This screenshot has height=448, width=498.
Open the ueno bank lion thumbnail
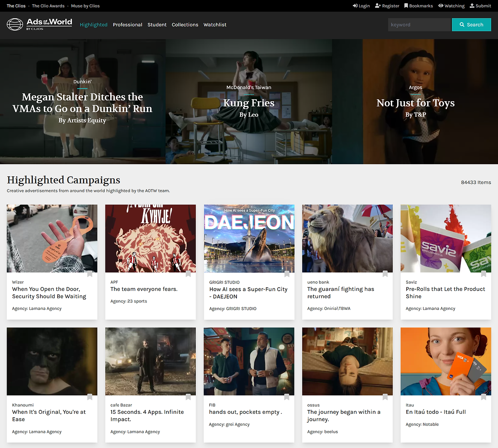tap(347, 239)
